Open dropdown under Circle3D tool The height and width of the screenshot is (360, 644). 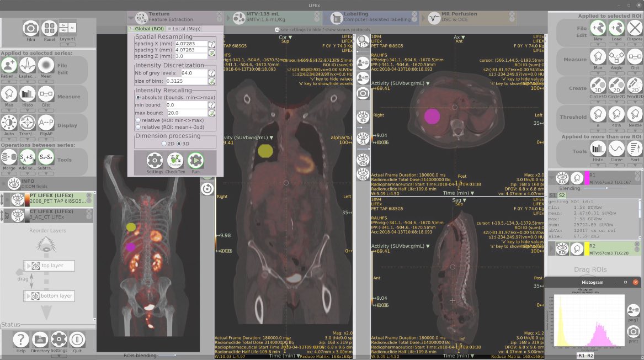pyautogui.click(x=598, y=102)
